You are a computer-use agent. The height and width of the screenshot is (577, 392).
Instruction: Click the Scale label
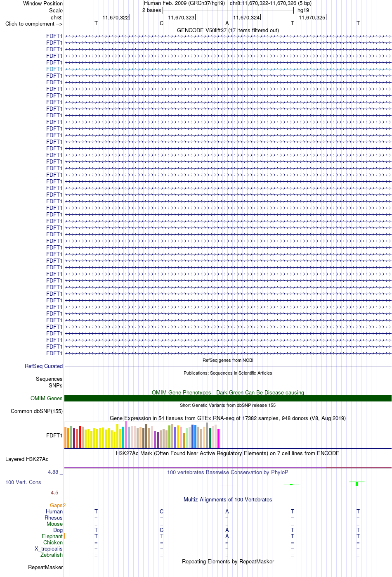(x=56, y=10)
